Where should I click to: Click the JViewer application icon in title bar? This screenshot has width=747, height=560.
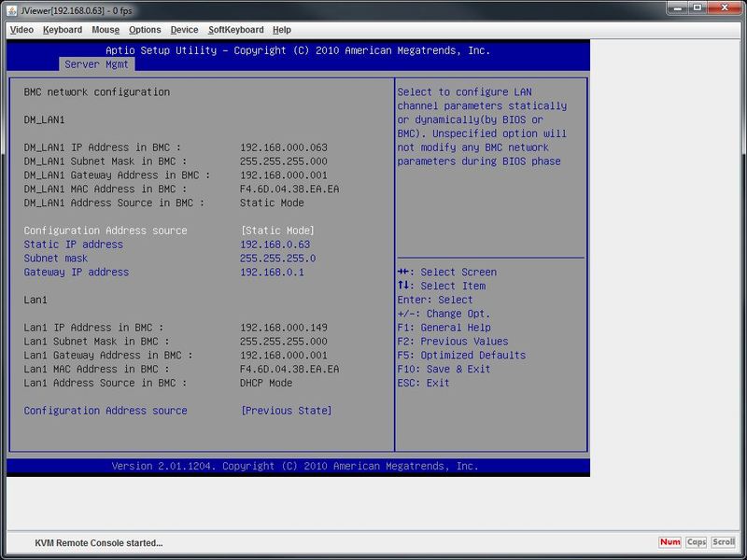11,8
